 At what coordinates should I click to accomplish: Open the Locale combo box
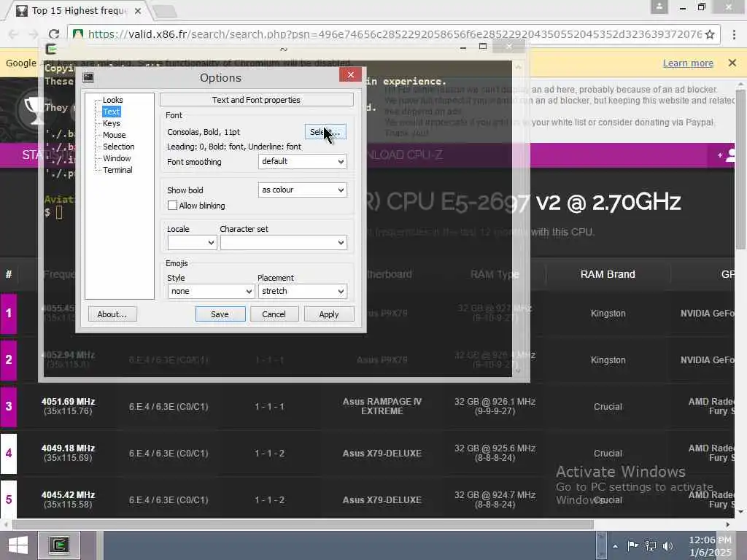point(192,242)
